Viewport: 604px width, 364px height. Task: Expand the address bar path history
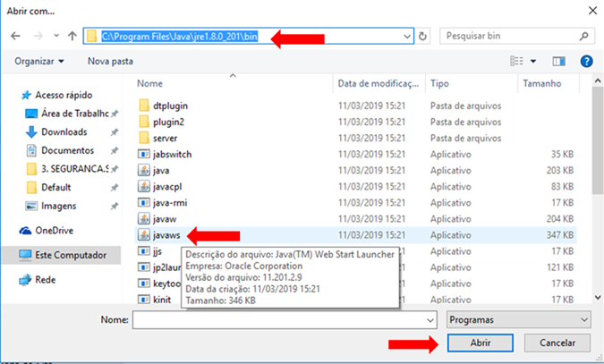pos(407,36)
